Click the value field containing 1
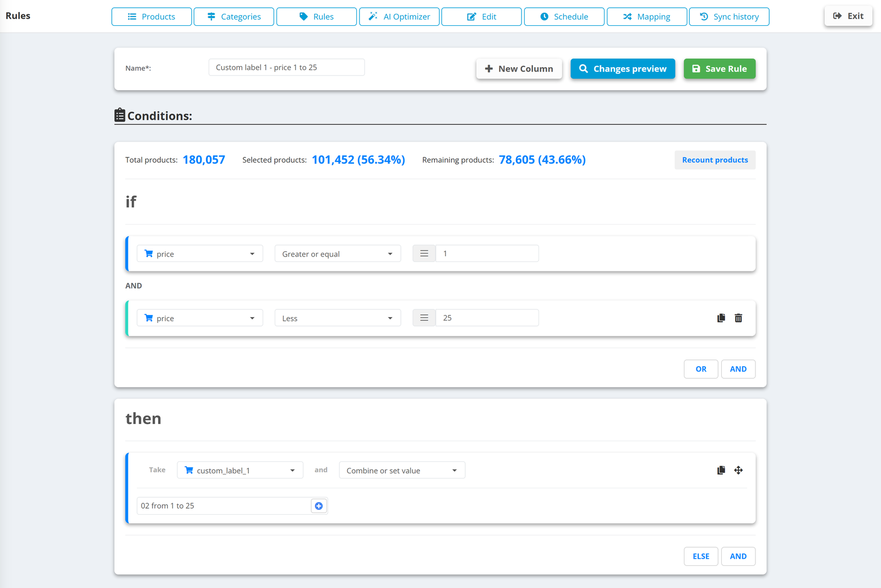This screenshot has height=588, width=881. (487, 254)
